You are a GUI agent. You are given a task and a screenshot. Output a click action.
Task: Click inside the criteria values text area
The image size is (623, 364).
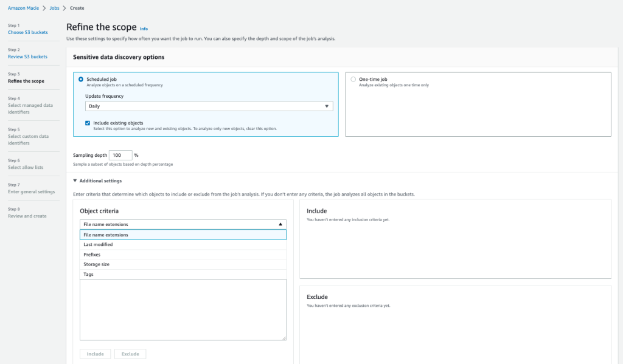click(183, 310)
